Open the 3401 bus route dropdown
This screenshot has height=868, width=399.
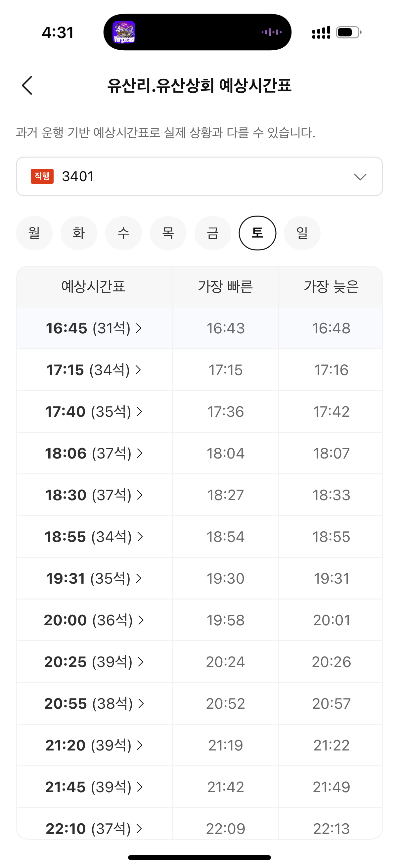click(x=199, y=176)
